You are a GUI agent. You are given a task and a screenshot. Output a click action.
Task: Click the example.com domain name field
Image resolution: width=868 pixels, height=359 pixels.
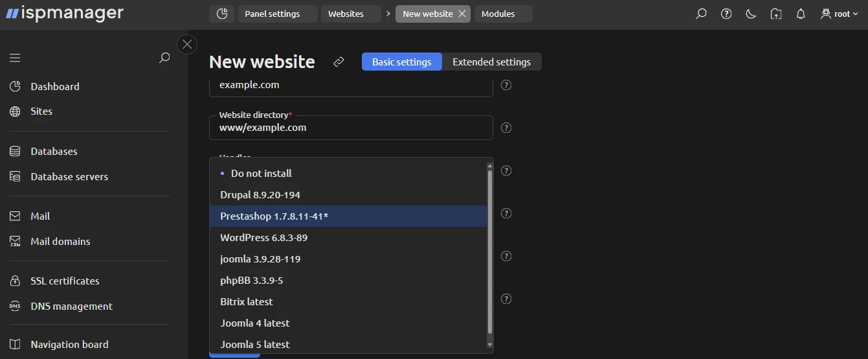pos(351,87)
